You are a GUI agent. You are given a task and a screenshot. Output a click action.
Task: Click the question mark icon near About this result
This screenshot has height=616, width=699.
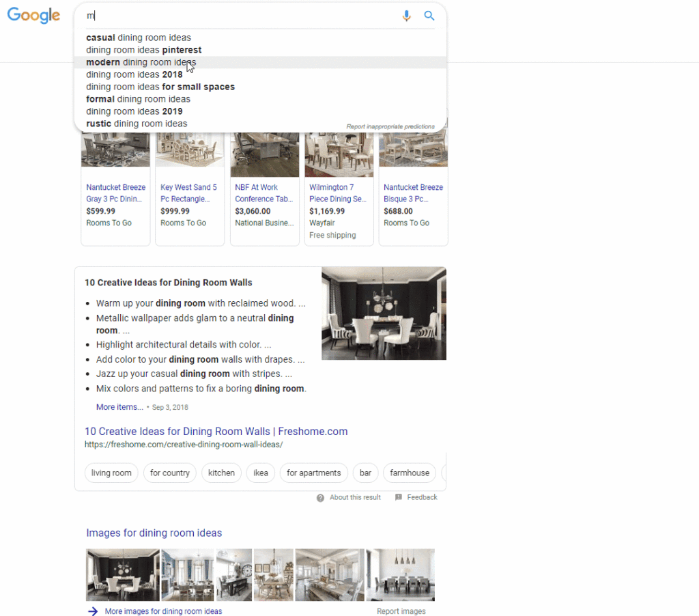pyautogui.click(x=320, y=497)
